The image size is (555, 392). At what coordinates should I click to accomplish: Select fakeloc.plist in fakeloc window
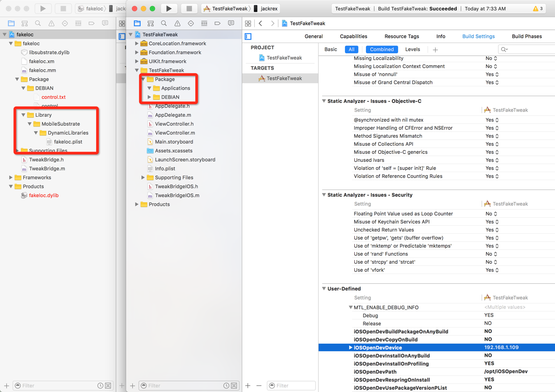click(x=68, y=142)
